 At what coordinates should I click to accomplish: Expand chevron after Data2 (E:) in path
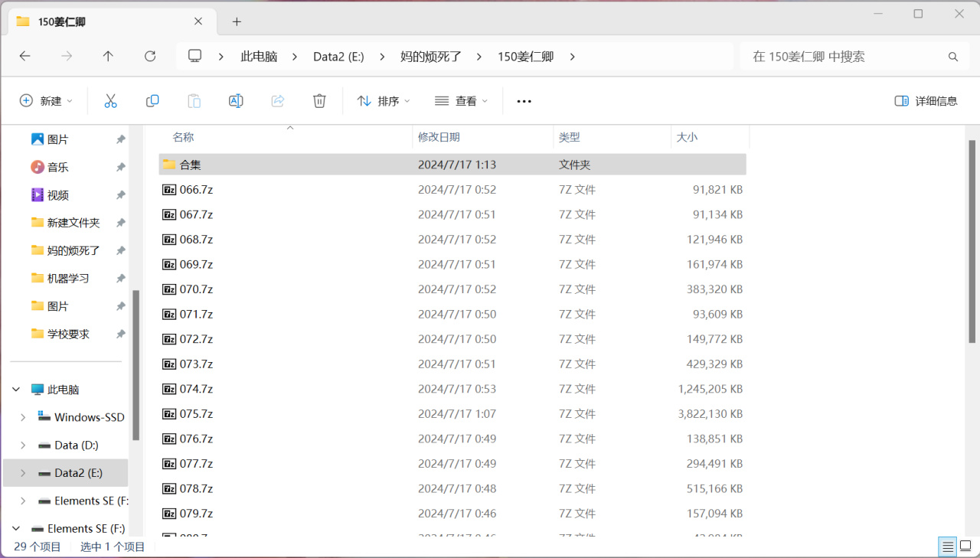pyautogui.click(x=383, y=57)
